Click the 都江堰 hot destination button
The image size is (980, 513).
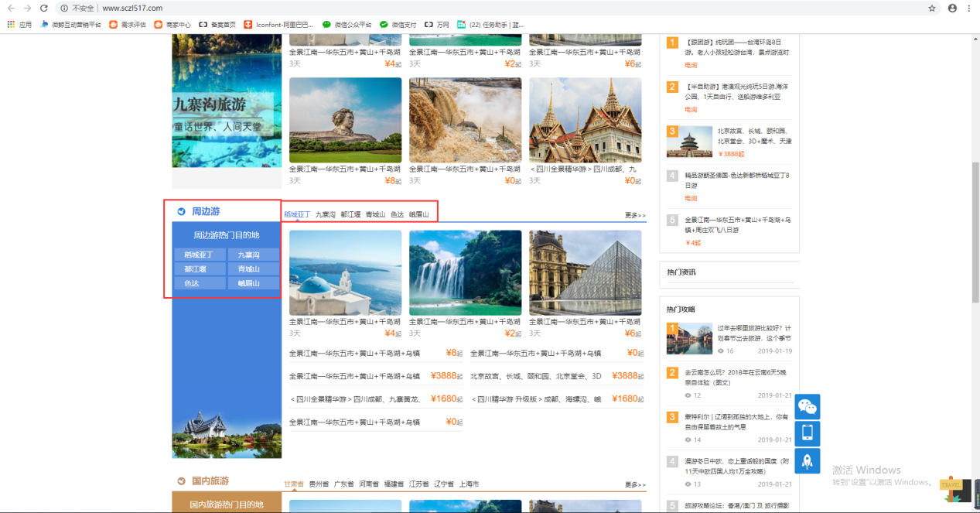point(200,269)
